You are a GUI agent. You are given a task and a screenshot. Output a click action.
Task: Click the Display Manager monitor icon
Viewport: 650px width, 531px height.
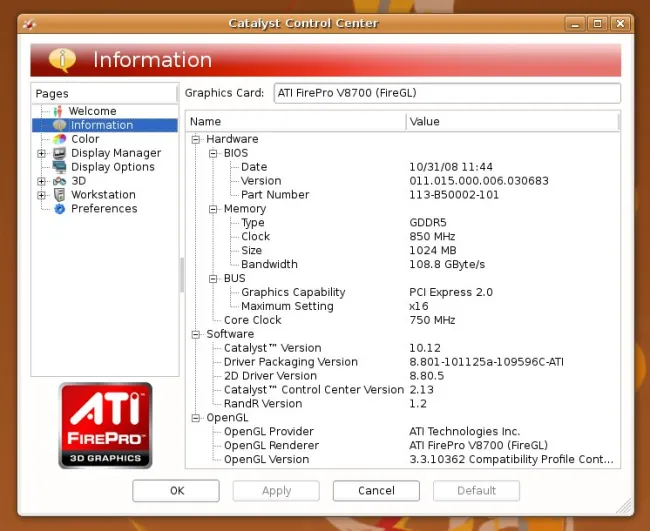tap(59, 153)
